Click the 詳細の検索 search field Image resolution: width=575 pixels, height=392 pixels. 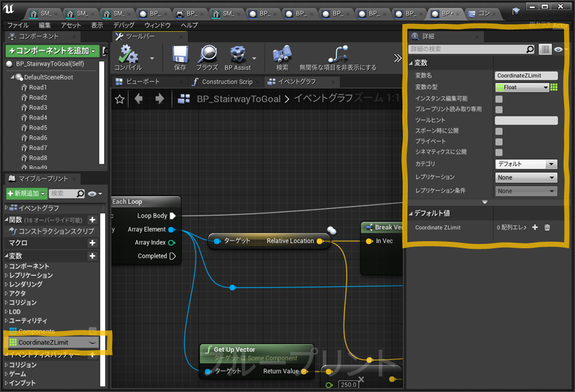(x=468, y=49)
